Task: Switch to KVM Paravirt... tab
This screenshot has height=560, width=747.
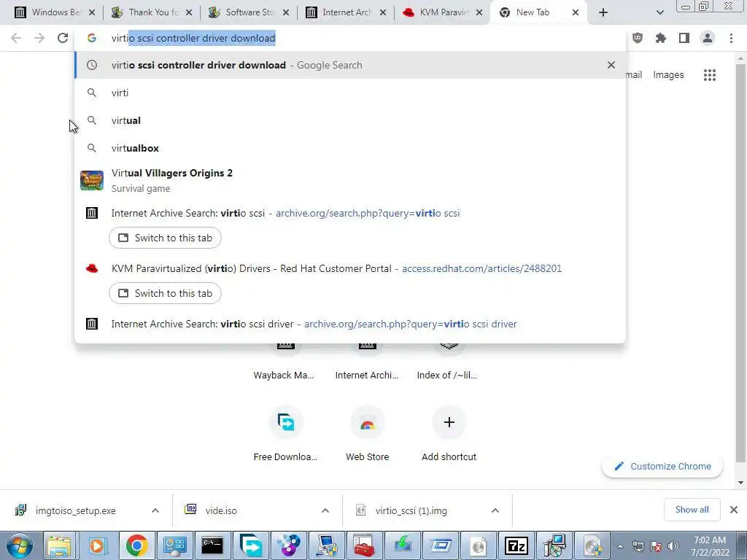Action: click(x=443, y=12)
